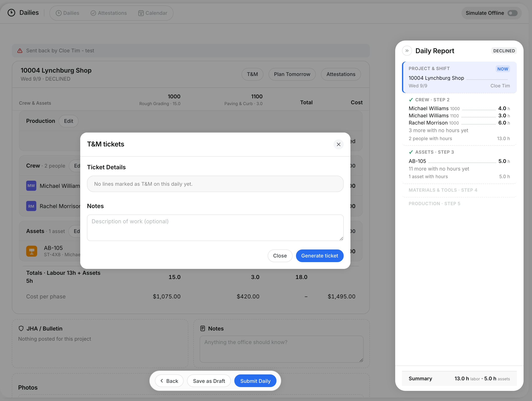
Task: Open Attestations from project card header
Action: (x=341, y=74)
